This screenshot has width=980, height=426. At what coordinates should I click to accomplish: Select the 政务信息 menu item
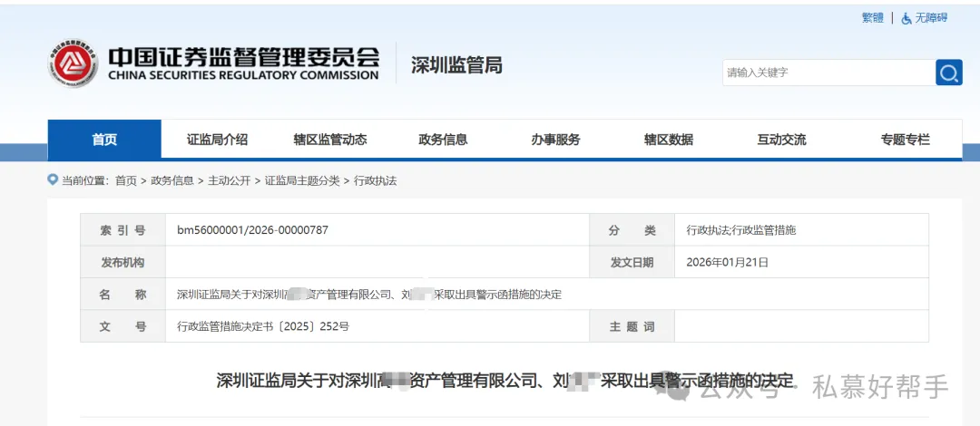pyautogui.click(x=443, y=140)
